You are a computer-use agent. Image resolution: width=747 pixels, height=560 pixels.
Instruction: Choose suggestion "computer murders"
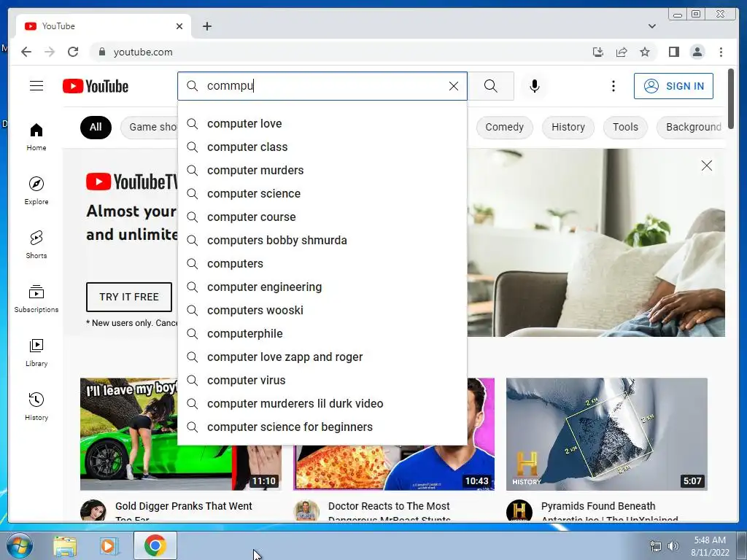pos(322,170)
